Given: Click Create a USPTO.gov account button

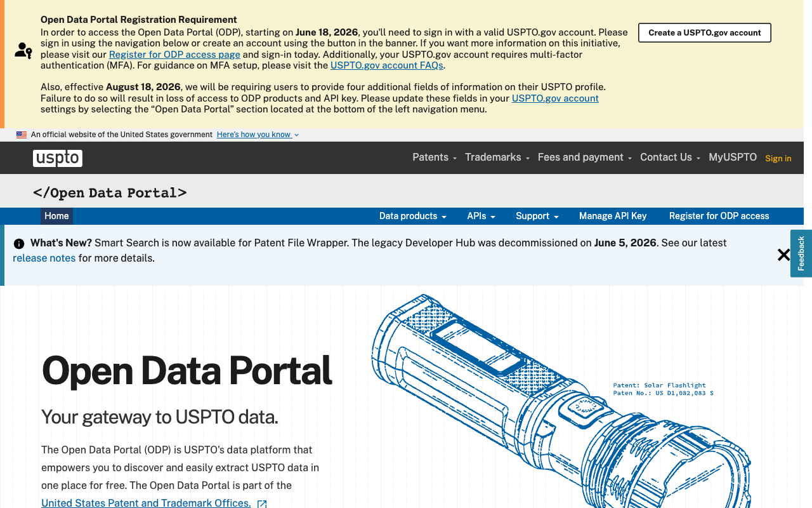Looking at the screenshot, I should pos(705,33).
